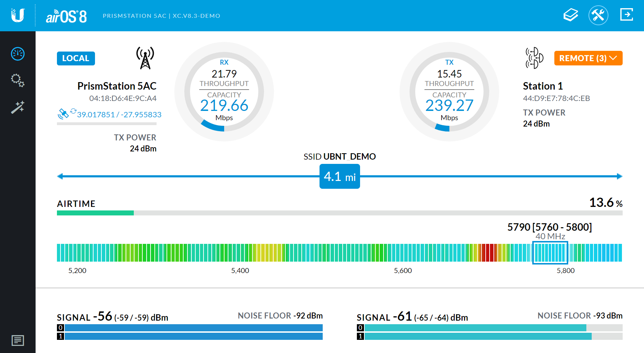
Task: Click the antenna tower icon
Action: pyautogui.click(x=145, y=58)
